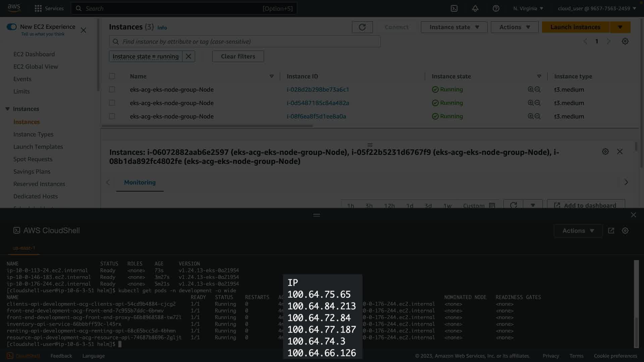Open instance link i-0d5487185c84a482a
The height and width of the screenshot is (362, 644).
(x=318, y=103)
